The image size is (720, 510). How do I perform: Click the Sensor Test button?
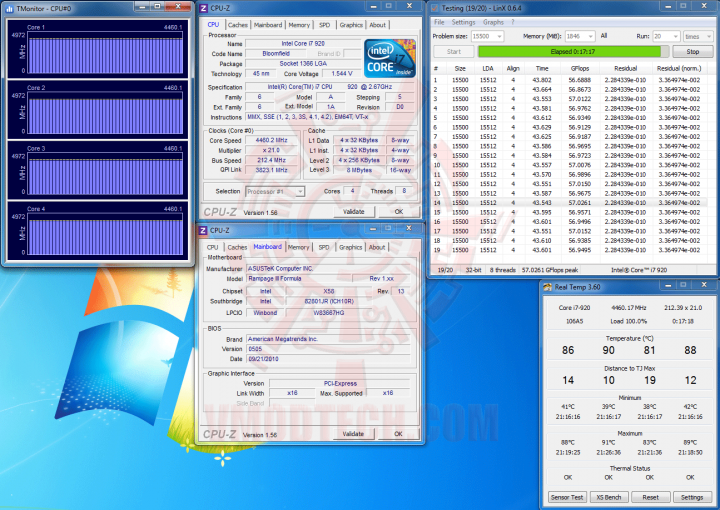point(567,497)
